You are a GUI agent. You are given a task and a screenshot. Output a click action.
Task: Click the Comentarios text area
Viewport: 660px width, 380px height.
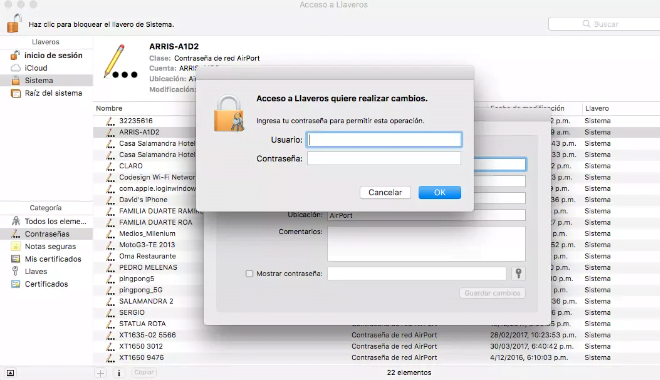click(426, 244)
